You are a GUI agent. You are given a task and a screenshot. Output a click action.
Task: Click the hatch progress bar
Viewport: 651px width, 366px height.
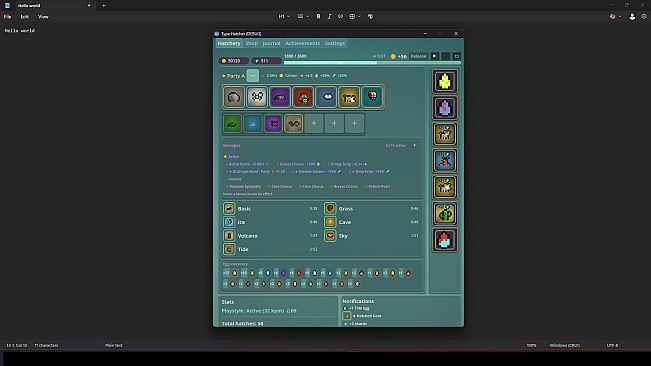click(x=372, y=63)
